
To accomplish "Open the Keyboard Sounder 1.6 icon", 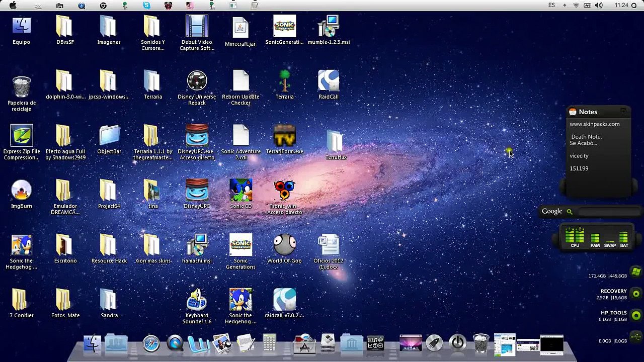I will [197, 300].
